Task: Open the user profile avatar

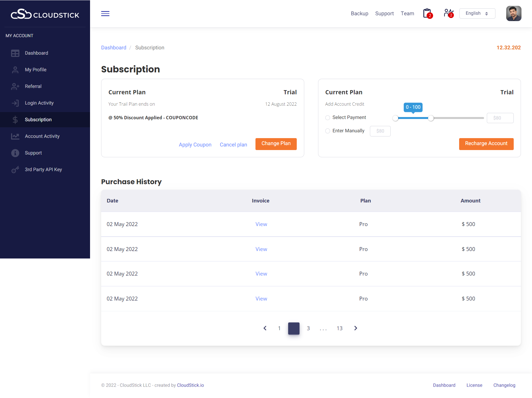Action: tap(513, 13)
